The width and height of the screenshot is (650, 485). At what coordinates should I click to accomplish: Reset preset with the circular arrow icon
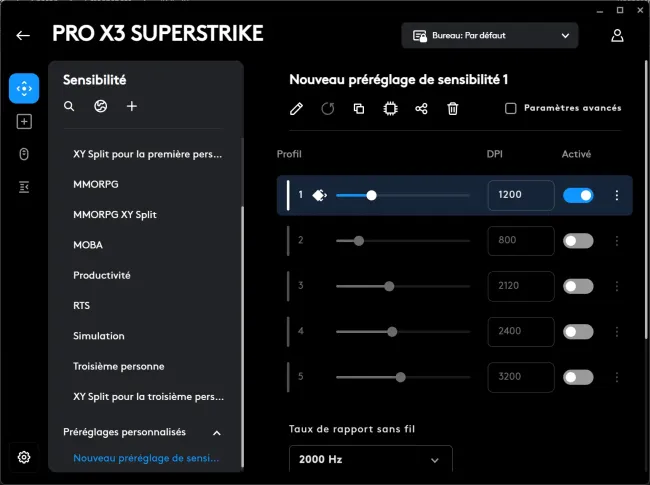327,109
